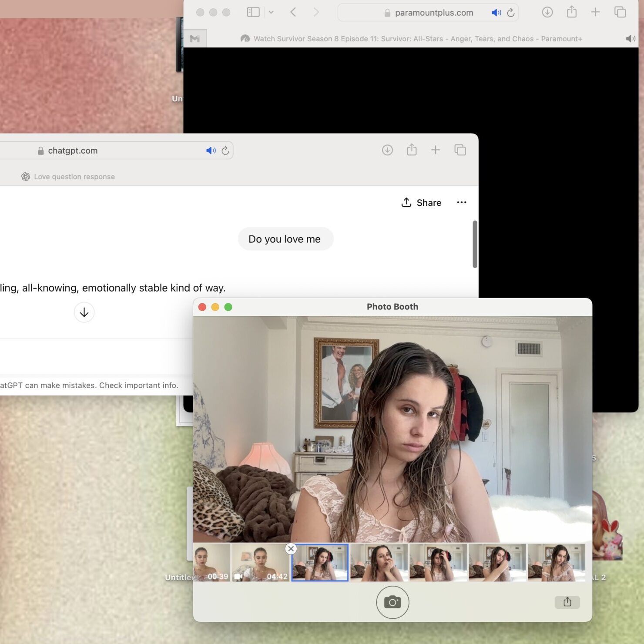Add a new tab in the ChatGPT window
The image size is (644, 644).
[x=436, y=150]
